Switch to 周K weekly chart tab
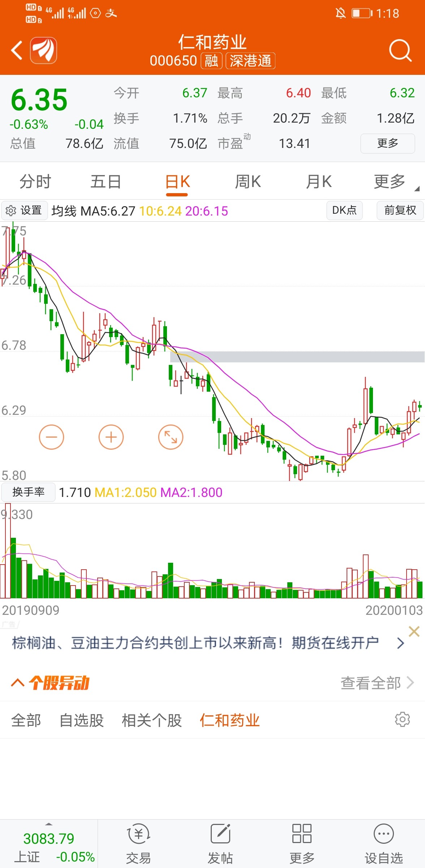Screen dimensions: 425x868 [248, 182]
